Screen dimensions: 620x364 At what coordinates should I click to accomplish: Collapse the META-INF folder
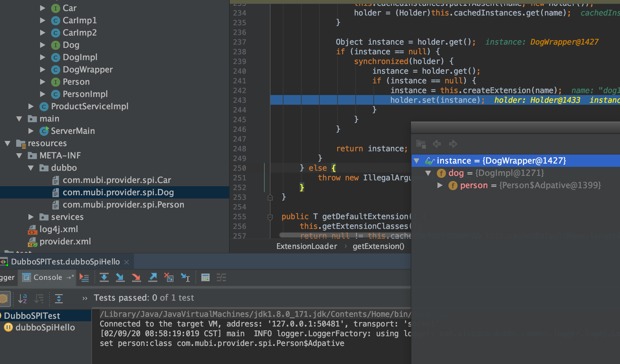tap(19, 155)
